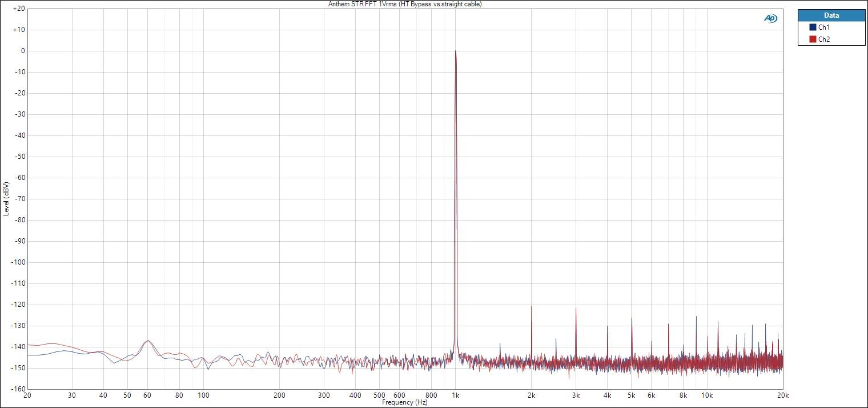868x408 pixels.
Task: Click the Data legend header
Action: tap(831, 15)
